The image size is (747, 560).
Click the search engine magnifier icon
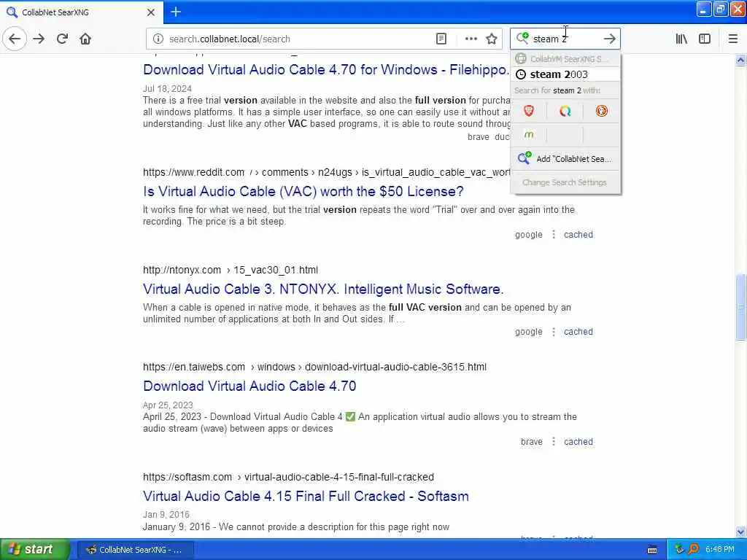pyautogui.click(x=522, y=38)
